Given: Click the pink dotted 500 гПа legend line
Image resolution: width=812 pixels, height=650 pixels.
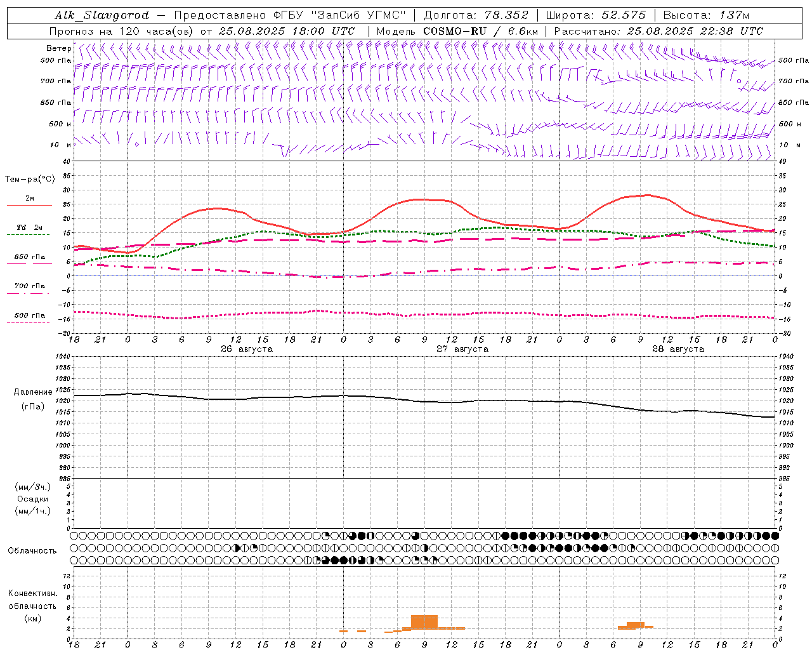Looking at the screenshot, I should point(29,322).
